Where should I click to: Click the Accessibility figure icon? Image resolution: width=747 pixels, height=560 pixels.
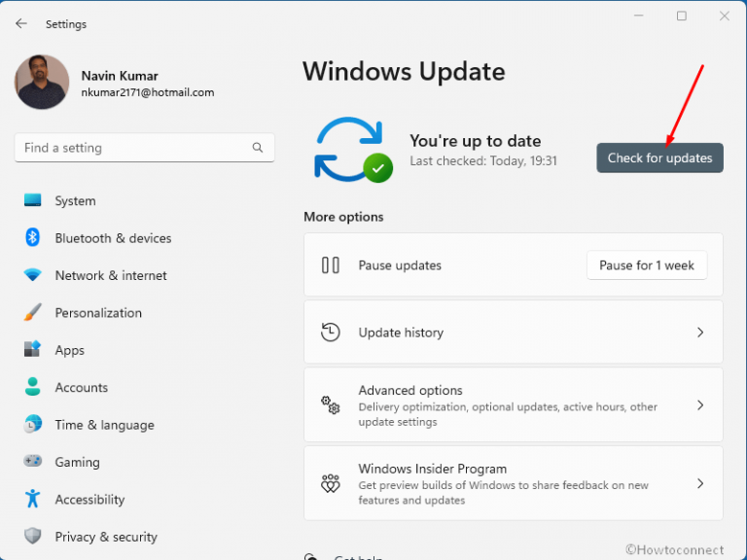(x=32, y=498)
